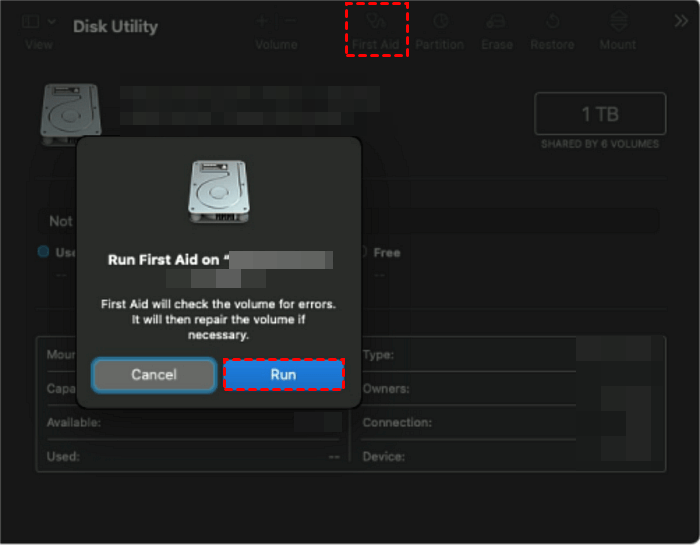
Task: Click the 'Available:' info row
Action: (x=194, y=422)
